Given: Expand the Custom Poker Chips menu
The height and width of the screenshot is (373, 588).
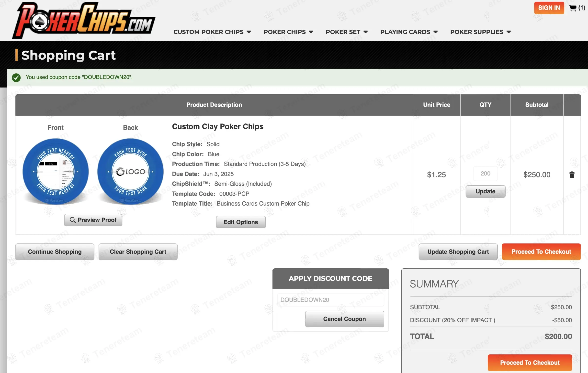Looking at the screenshot, I should (x=212, y=32).
